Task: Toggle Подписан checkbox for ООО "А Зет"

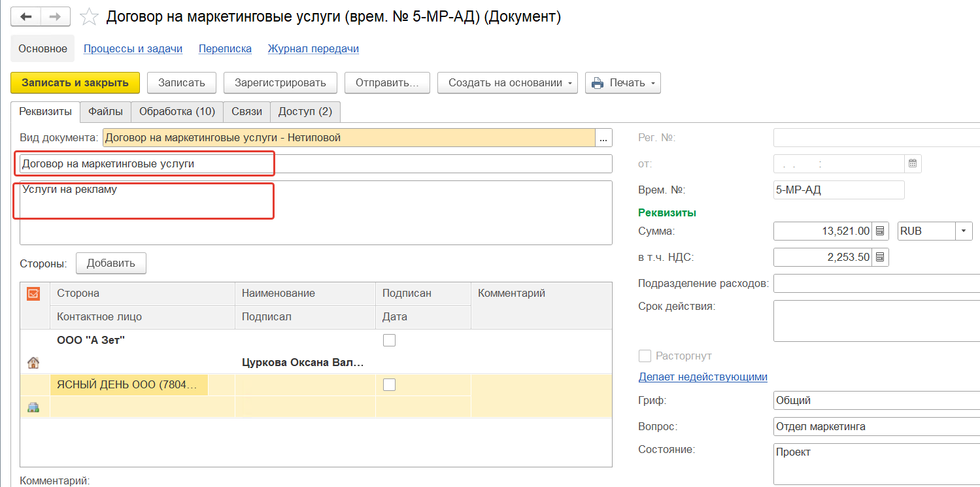Action: tap(389, 340)
